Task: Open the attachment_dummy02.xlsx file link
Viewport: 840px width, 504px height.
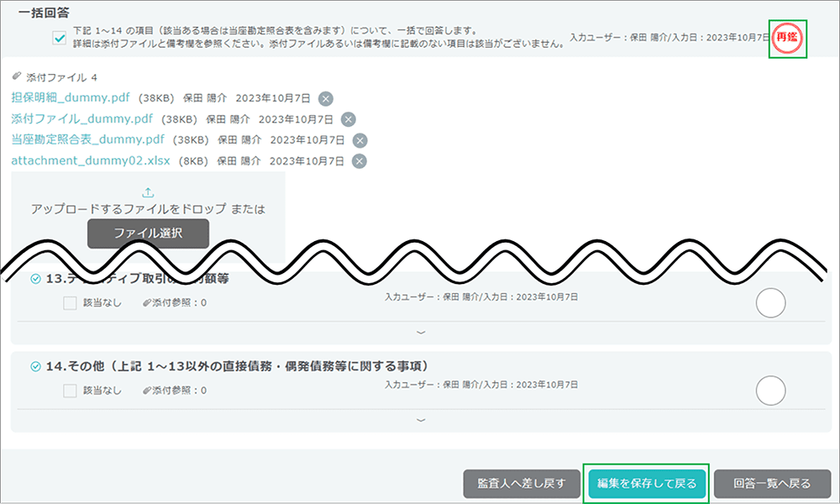Action: pyautogui.click(x=91, y=161)
